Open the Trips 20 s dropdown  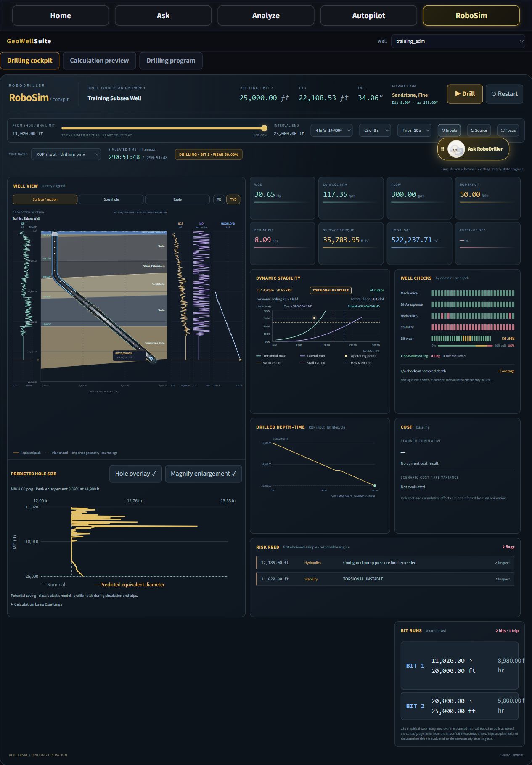414,130
